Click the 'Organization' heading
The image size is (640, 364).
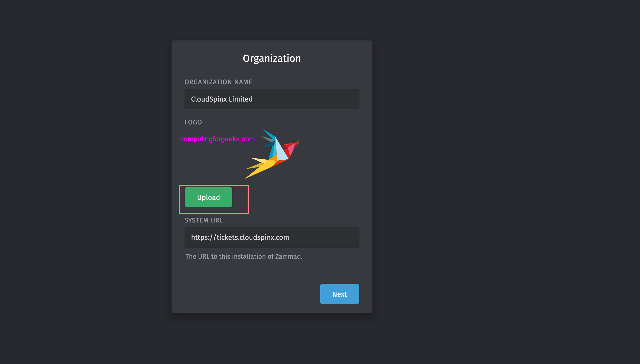(272, 58)
